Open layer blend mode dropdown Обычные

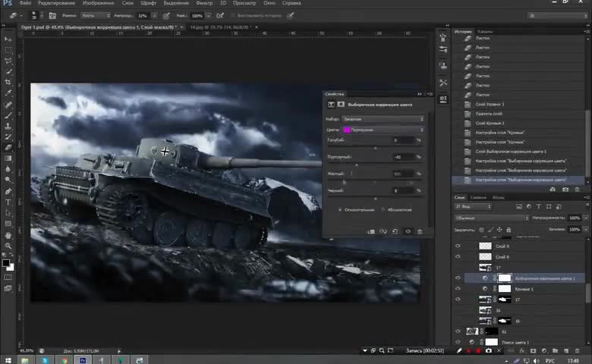point(490,218)
